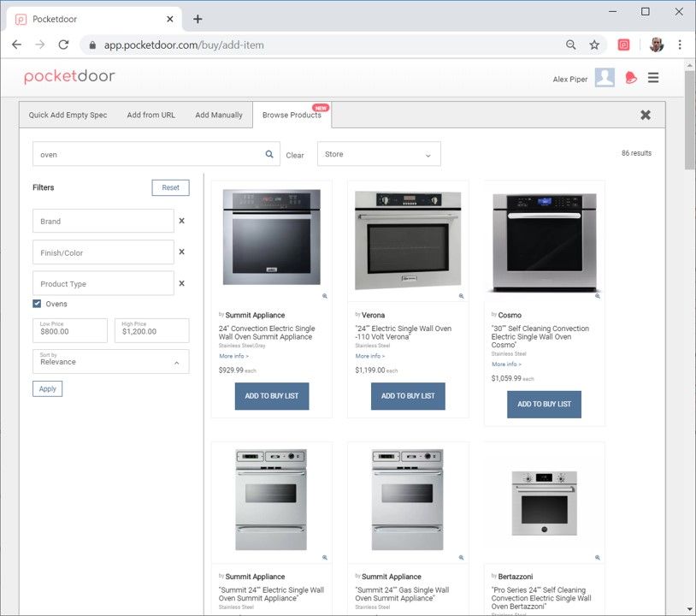
Task: Go back in the browser
Action: pyautogui.click(x=16, y=44)
